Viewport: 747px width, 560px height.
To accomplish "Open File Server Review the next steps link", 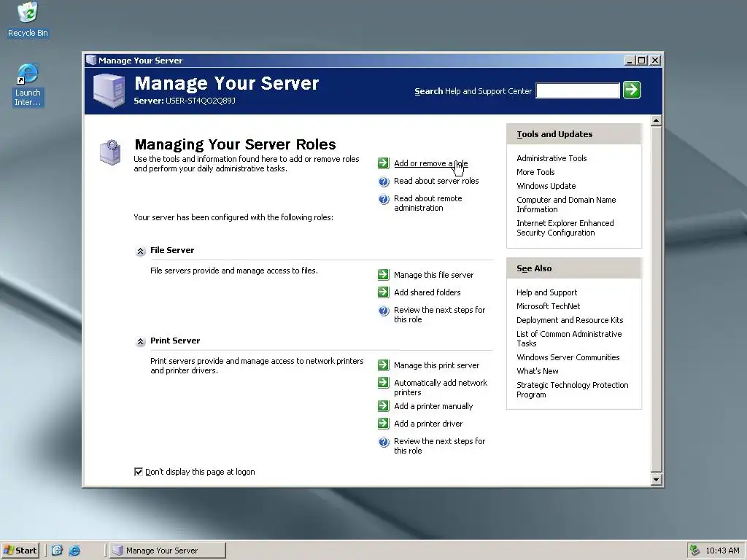I will pos(439,315).
